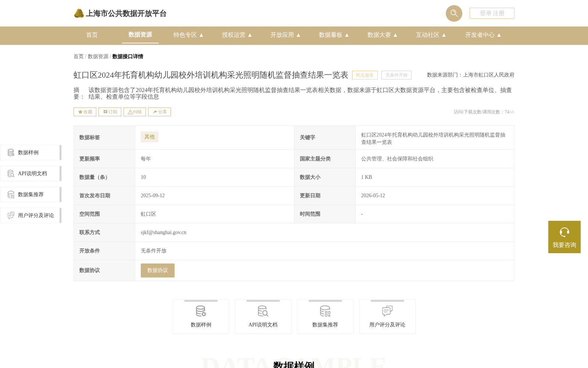Go to 首页 in the navigation bar

pos(92,35)
